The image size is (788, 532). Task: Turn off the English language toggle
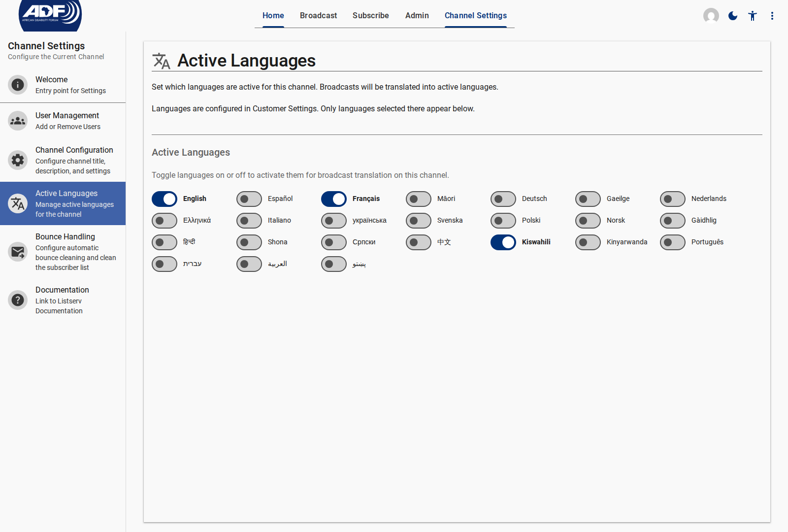pos(164,199)
